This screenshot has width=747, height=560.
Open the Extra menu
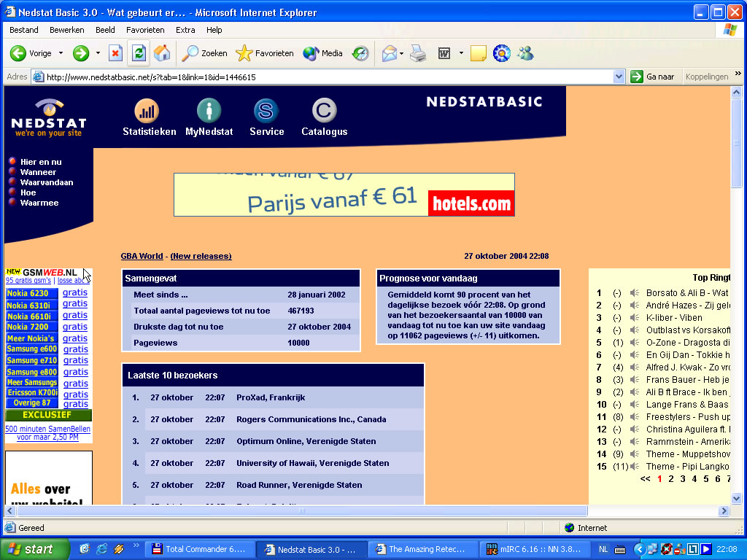[185, 30]
